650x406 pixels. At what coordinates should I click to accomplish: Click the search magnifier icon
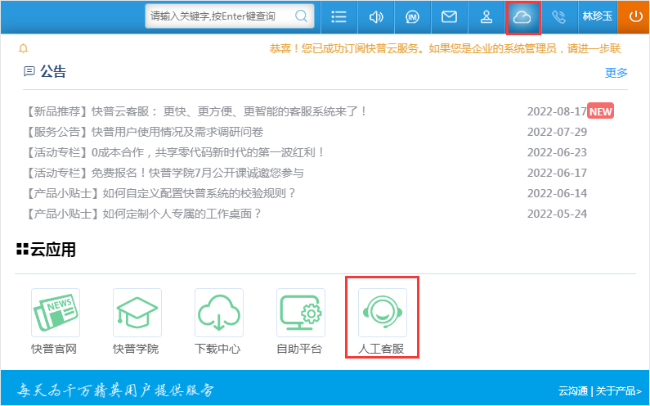pos(301,17)
